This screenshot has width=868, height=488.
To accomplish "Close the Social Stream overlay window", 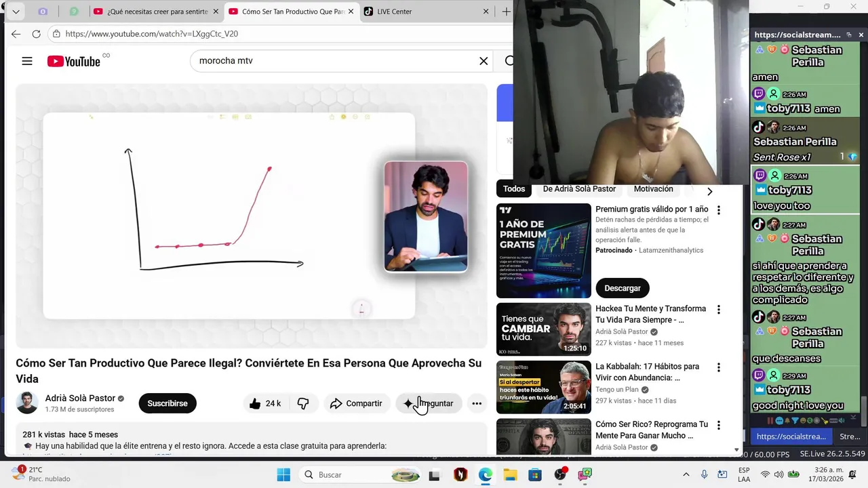I will click(861, 35).
